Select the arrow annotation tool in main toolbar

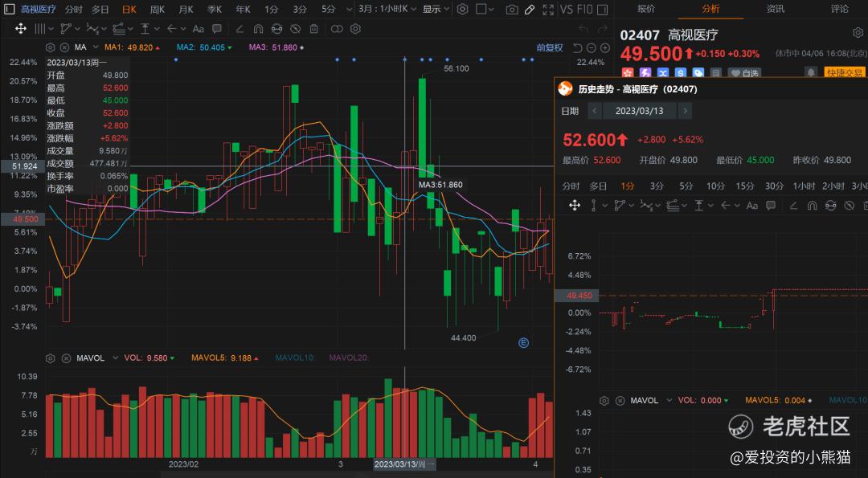(x=172, y=29)
